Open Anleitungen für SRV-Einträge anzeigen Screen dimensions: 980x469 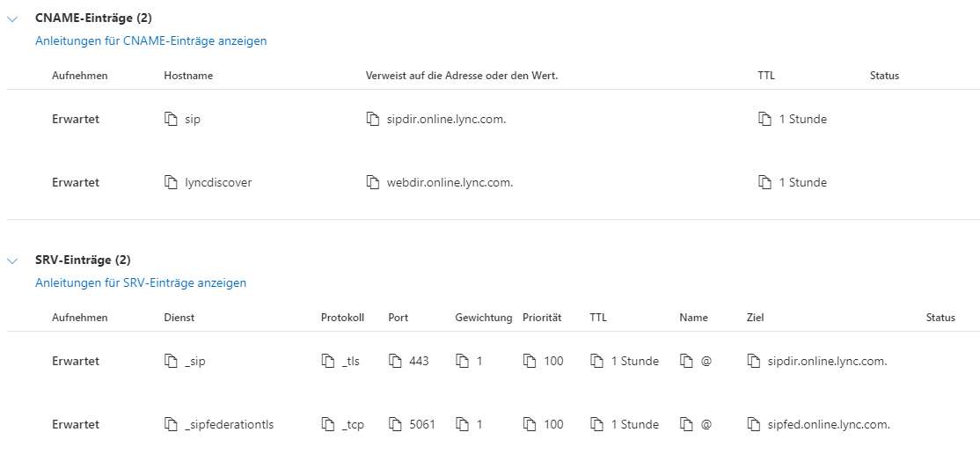[x=141, y=282]
